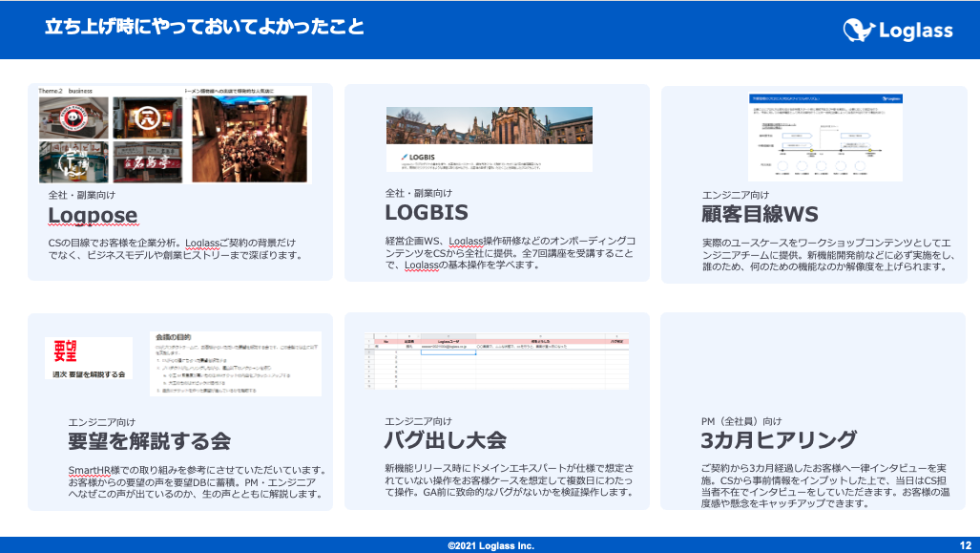
Task: Click the バグ出し大会 description paragraph
Action: [510, 479]
